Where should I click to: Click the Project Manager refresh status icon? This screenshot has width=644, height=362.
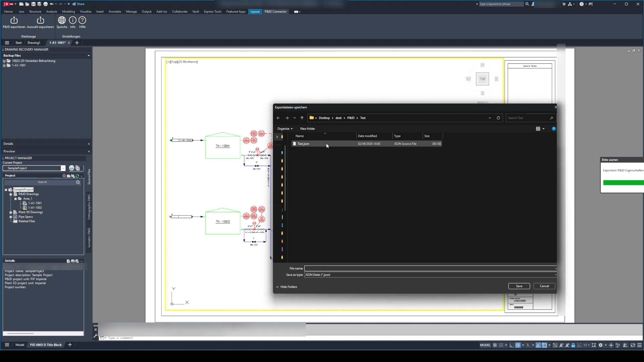[x=77, y=176]
